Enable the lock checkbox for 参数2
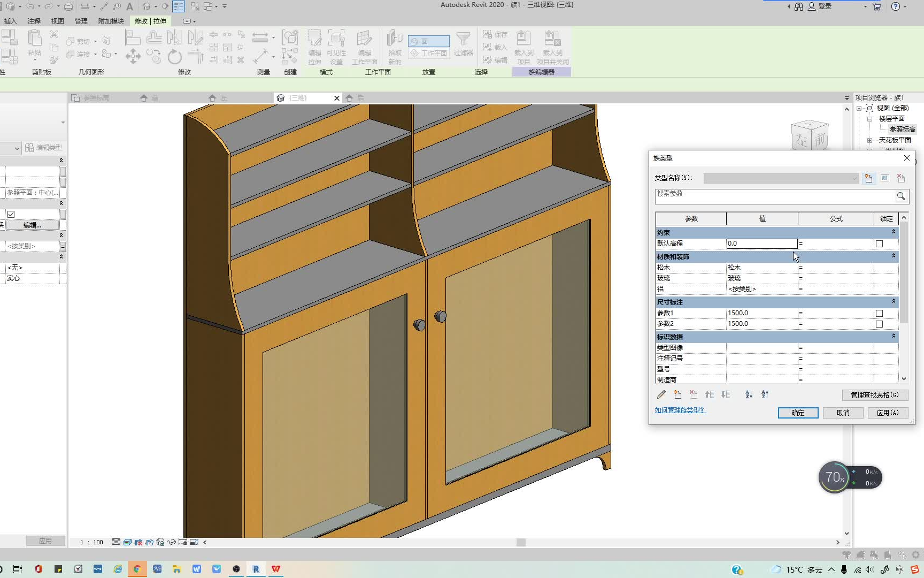The image size is (924, 578). tap(879, 324)
